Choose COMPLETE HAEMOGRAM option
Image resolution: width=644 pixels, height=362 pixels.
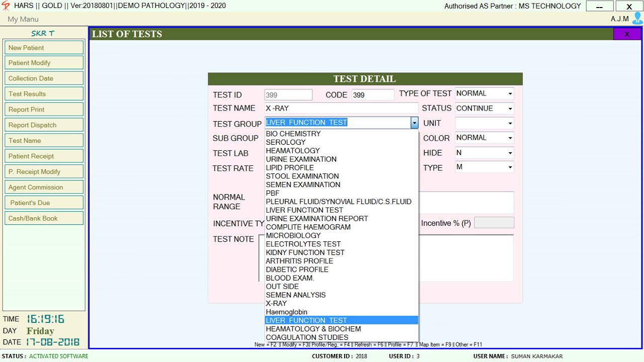[342, 227]
